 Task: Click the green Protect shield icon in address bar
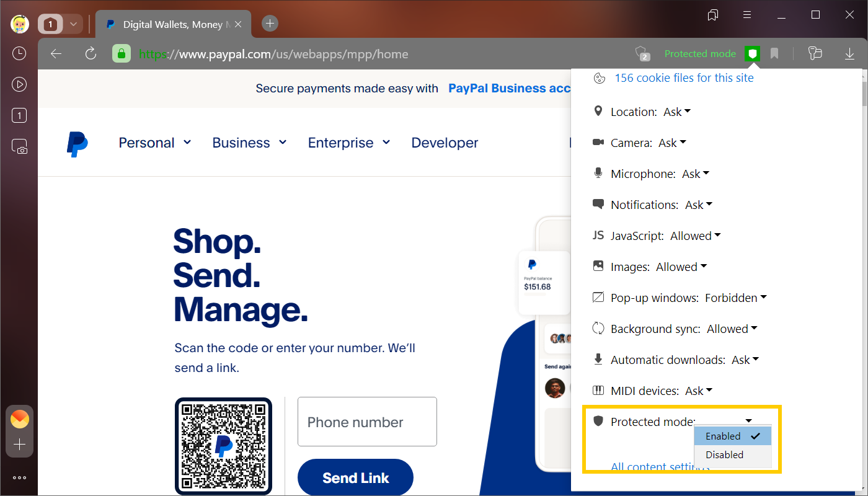coord(752,54)
